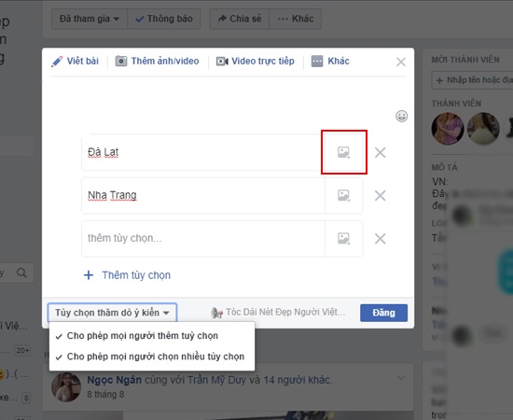
Task: Open the 'Đã tham gia' dropdown
Action: point(90,19)
